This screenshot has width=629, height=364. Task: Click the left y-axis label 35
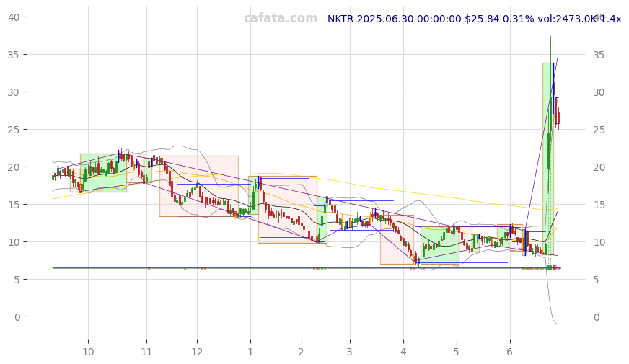13,55
